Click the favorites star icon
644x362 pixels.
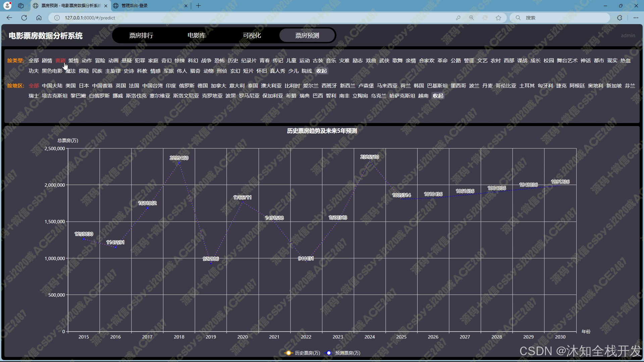[x=498, y=18]
